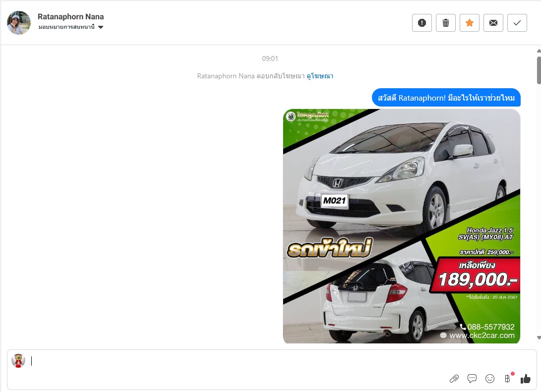Delete the conversation using the trash icon

(x=446, y=23)
